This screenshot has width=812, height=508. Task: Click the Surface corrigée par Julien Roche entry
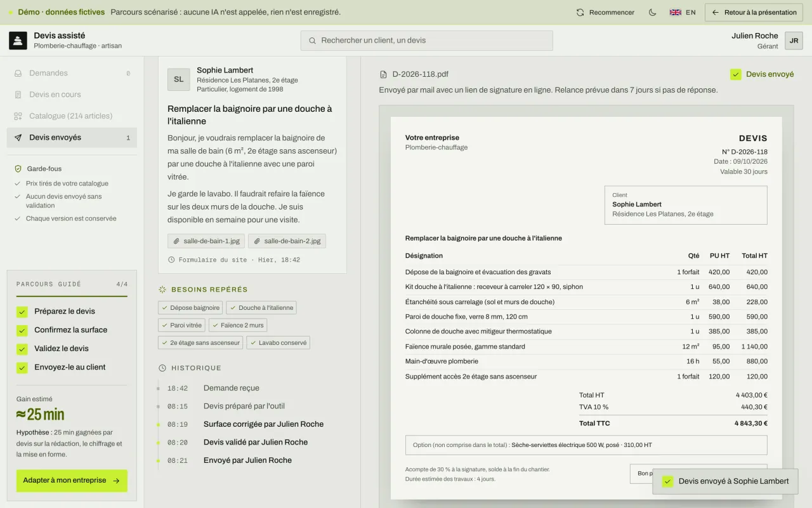pos(263,424)
